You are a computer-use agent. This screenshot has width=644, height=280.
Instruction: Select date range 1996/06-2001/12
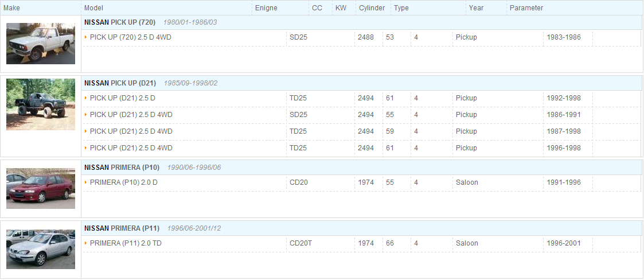[194, 228]
